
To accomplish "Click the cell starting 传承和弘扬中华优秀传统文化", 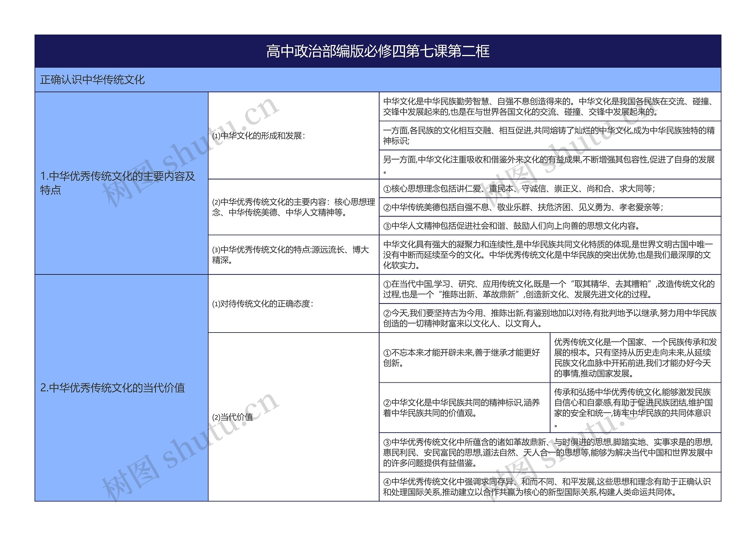I will (636, 408).
